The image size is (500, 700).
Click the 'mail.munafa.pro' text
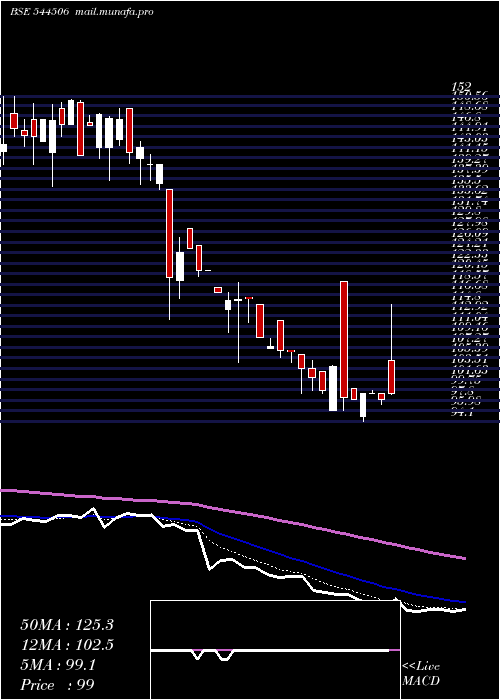[x=113, y=12]
